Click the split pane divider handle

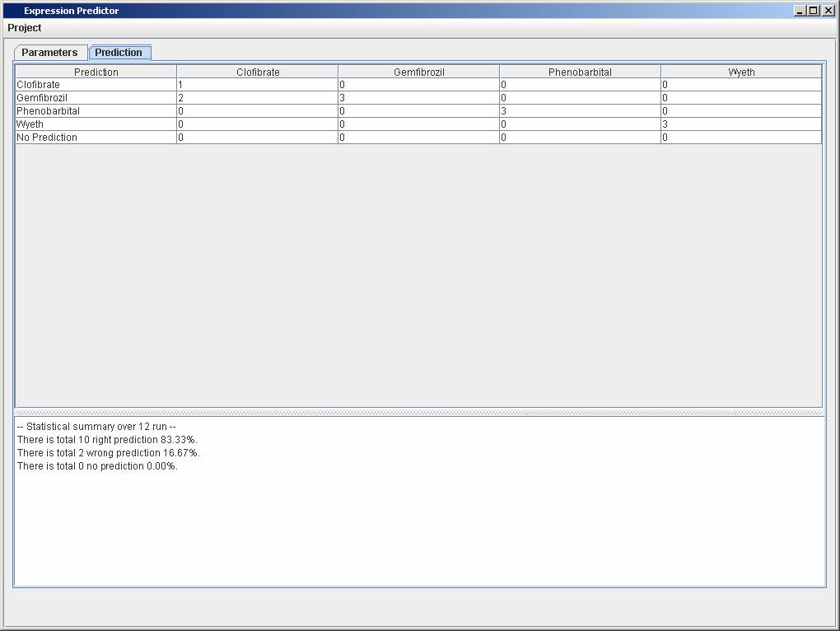[419, 413]
